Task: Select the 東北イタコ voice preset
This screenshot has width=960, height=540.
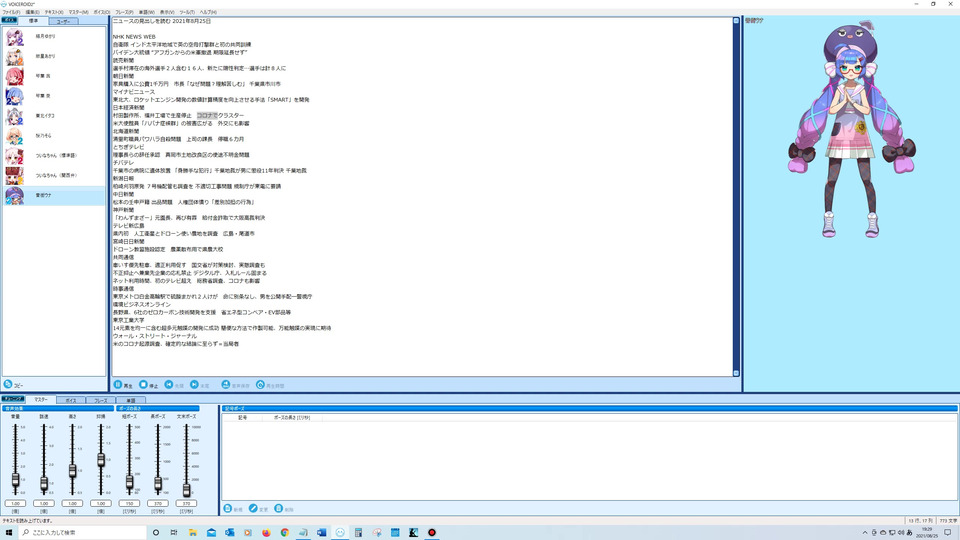Action: 54,116
